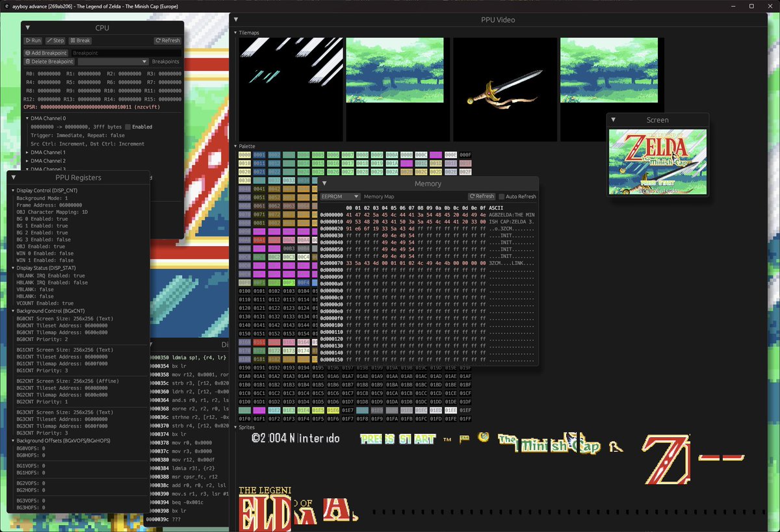780x532 pixels.
Task: Enable the Auto Refresh checkbox
Action: (502, 196)
